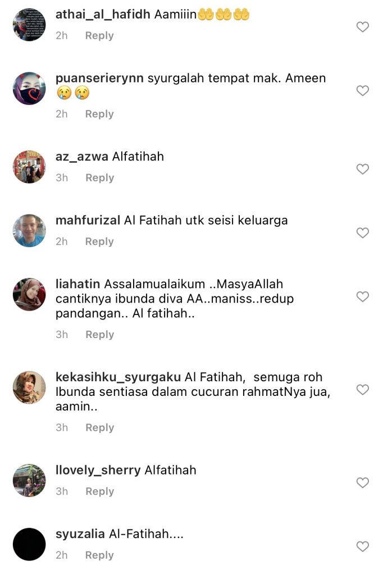The width and height of the screenshot is (392, 575).
Task: Heart llovely_sherry's Alfatihah comment
Action: tap(362, 483)
